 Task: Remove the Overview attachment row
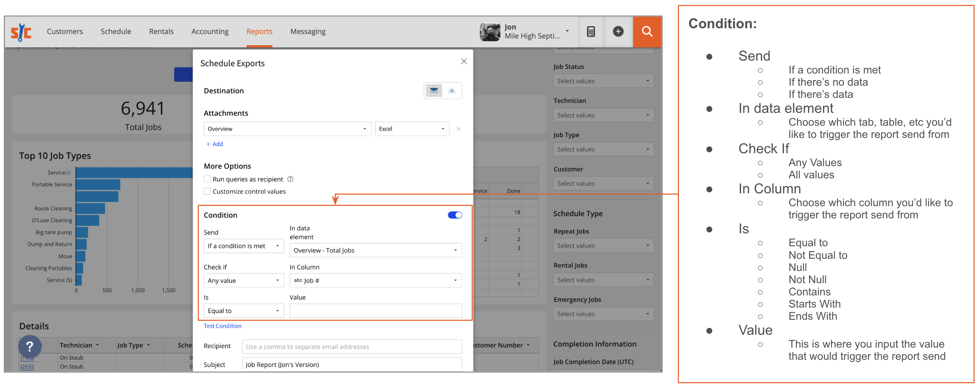click(458, 129)
